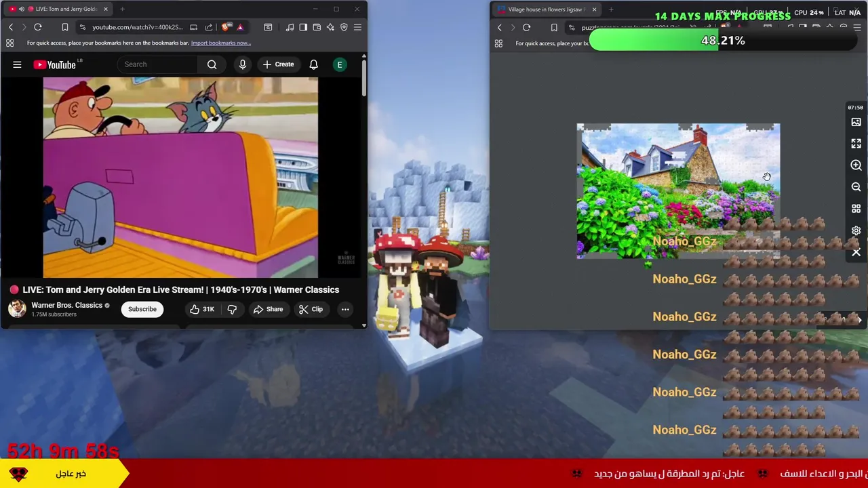Open site settings icon beside youtube.com address

click(x=82, y=27)
